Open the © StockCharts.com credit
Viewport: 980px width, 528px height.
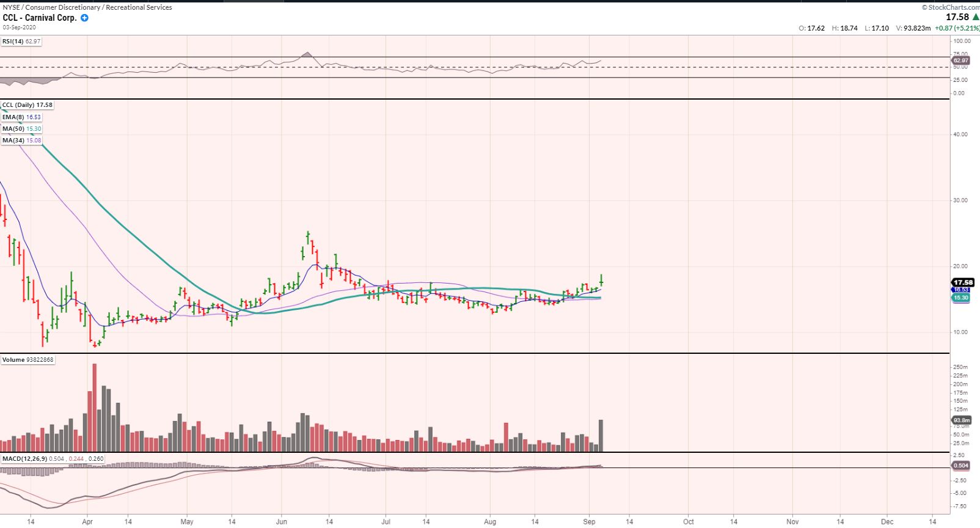pyautogui.click(x=951, y=7)
